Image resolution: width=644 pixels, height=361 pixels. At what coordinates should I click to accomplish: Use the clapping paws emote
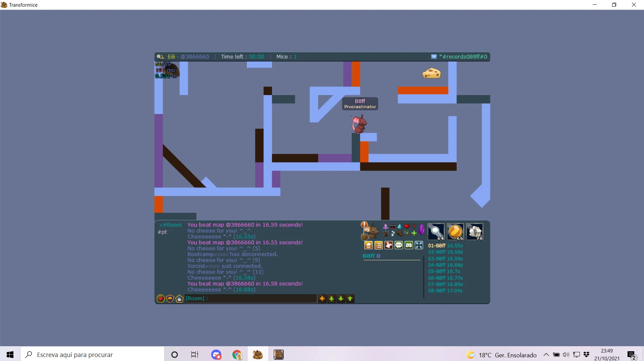[385, 233]
